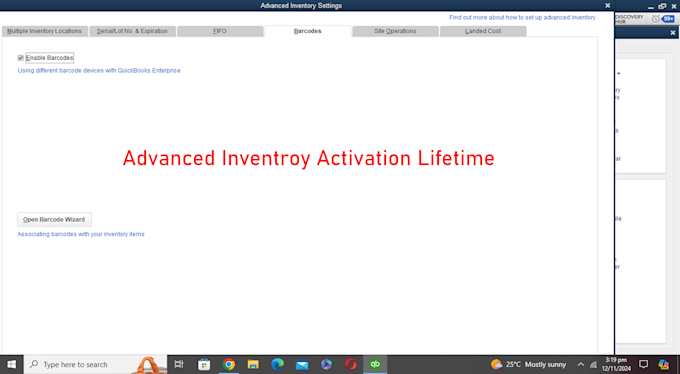
Task: Select the Barcodes tab
Action: pyautogui.click(x=307, y=31)
